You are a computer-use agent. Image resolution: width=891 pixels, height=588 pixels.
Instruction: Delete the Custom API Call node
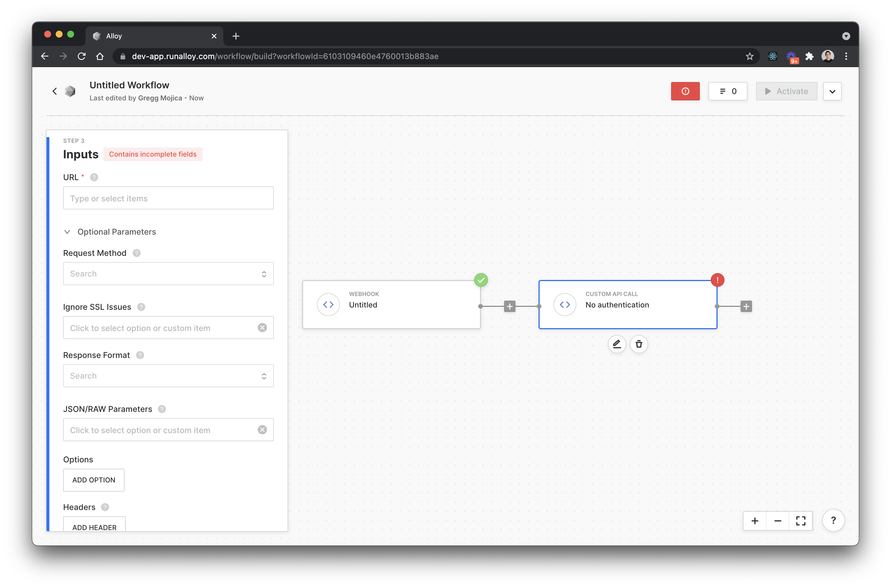[x=638, y=344]
